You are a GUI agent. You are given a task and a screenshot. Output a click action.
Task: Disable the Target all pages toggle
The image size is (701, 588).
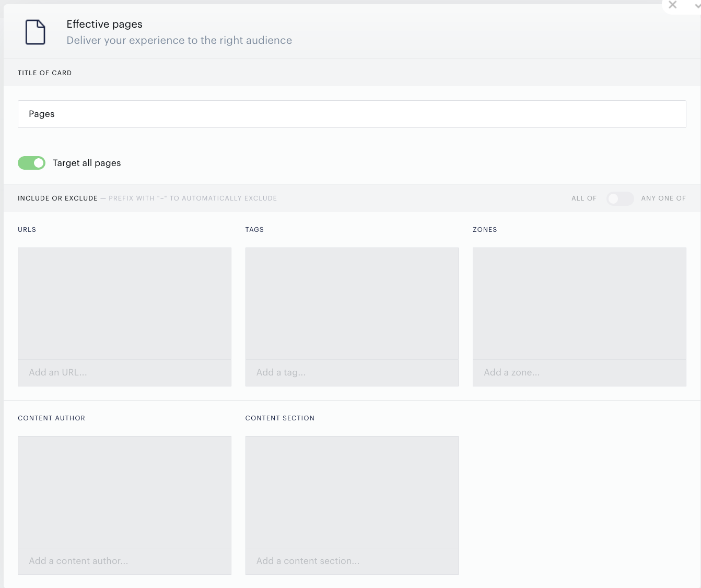pos(31,163)
